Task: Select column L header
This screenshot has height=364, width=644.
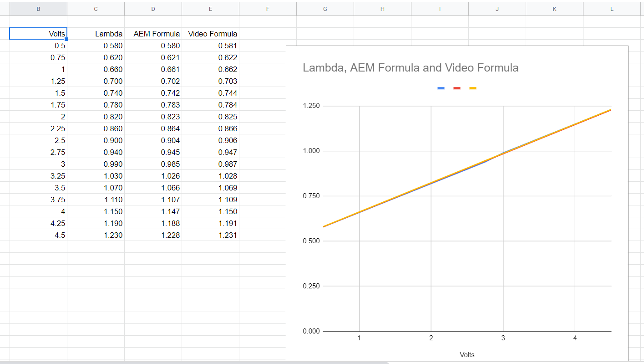Action: click(x=612, y=9)
